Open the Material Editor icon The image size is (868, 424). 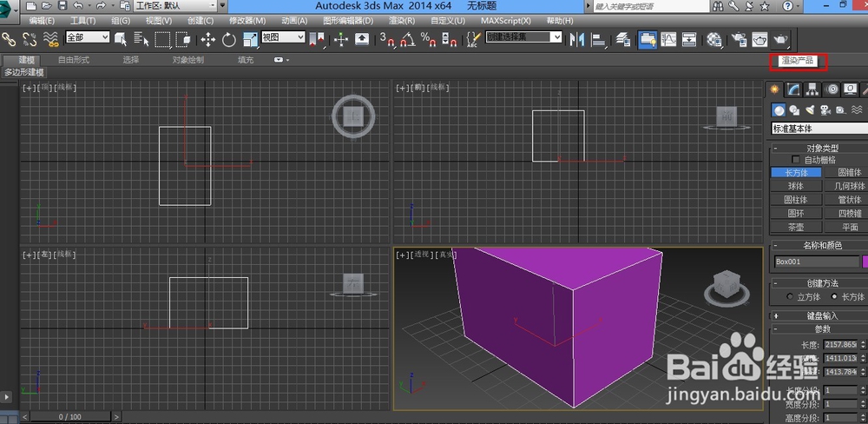(714, 39)
